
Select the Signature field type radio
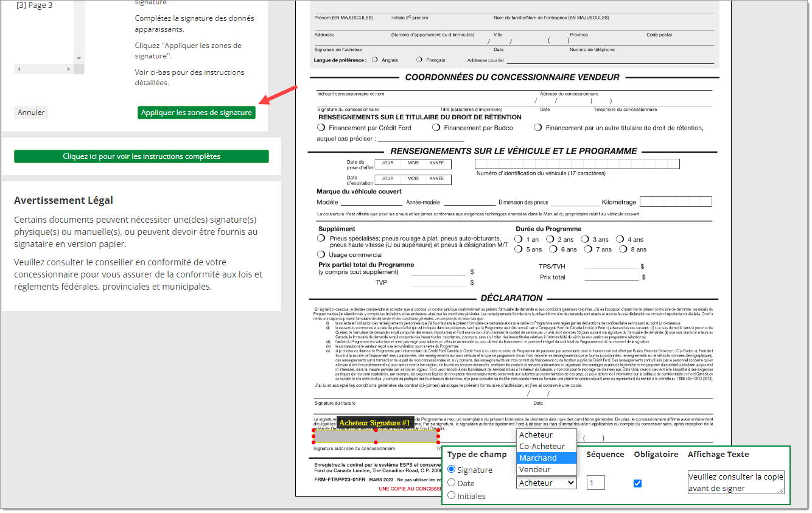coord(452,469)
